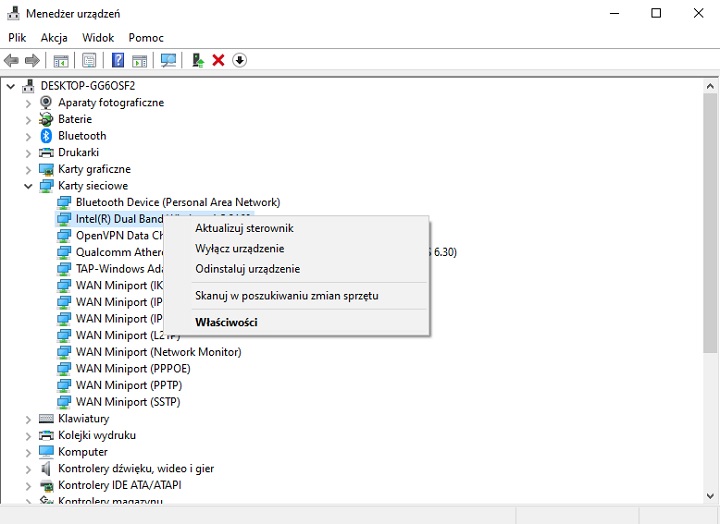Open the Akcja menu in menu bar
The height and width of the screenshot is (524, 720).
[x=54, y=37]
